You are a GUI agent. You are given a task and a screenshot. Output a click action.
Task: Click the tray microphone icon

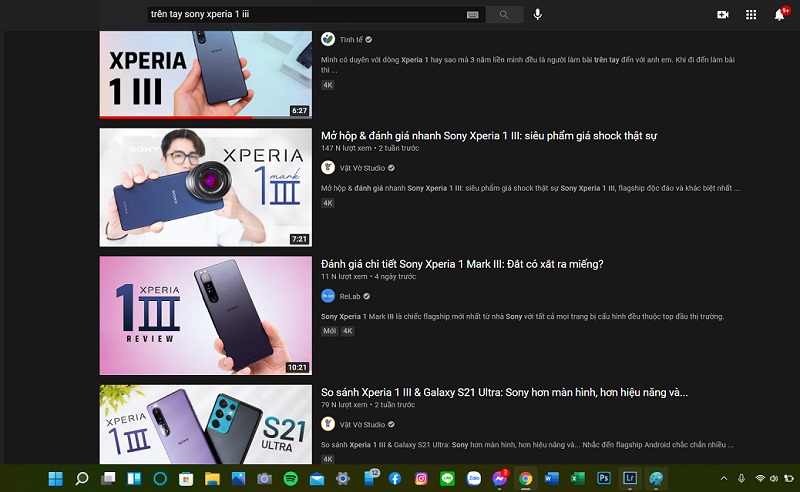(741, 479)
